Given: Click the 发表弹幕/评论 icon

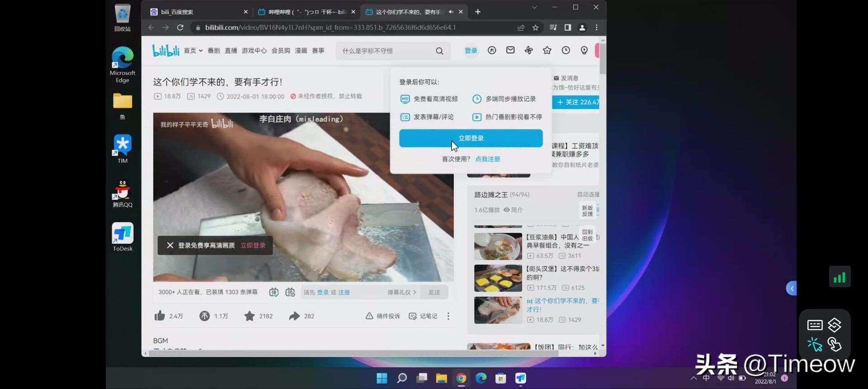Looking at the screenshot, I should click(x=405, y=117).
